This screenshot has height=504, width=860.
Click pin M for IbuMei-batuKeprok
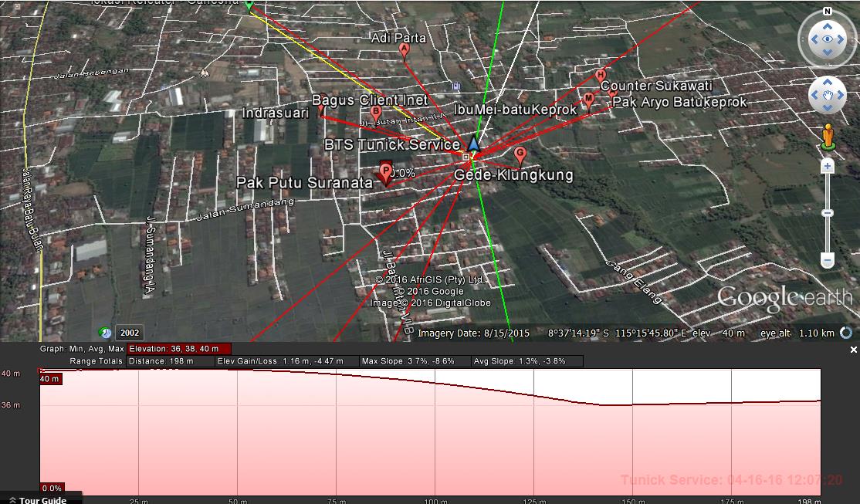[588, 101]
